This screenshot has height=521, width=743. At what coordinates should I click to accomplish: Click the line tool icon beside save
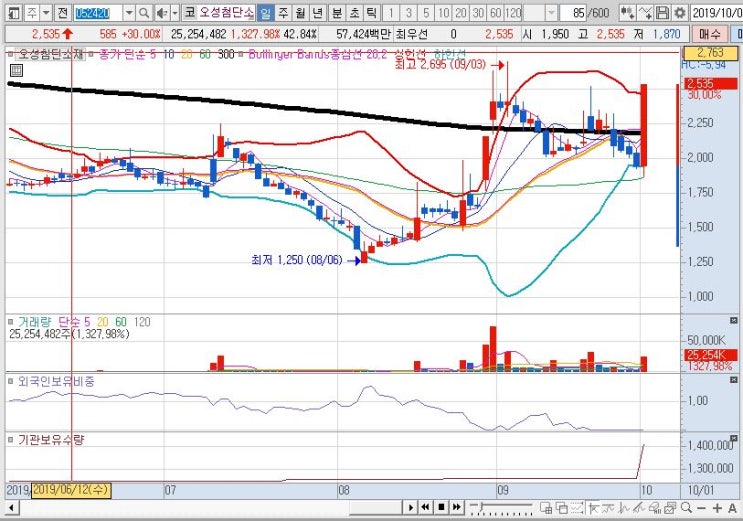646,13
